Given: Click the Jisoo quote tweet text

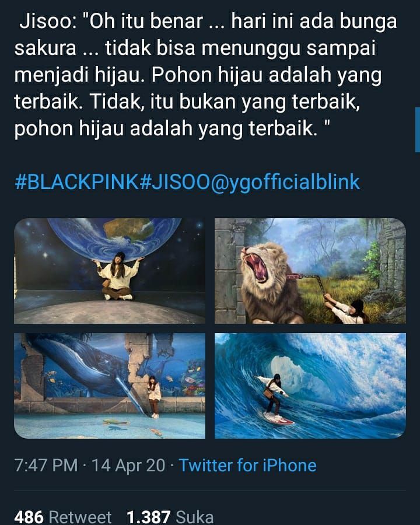Looking at the screenshot, I should [x=206, y=74].
